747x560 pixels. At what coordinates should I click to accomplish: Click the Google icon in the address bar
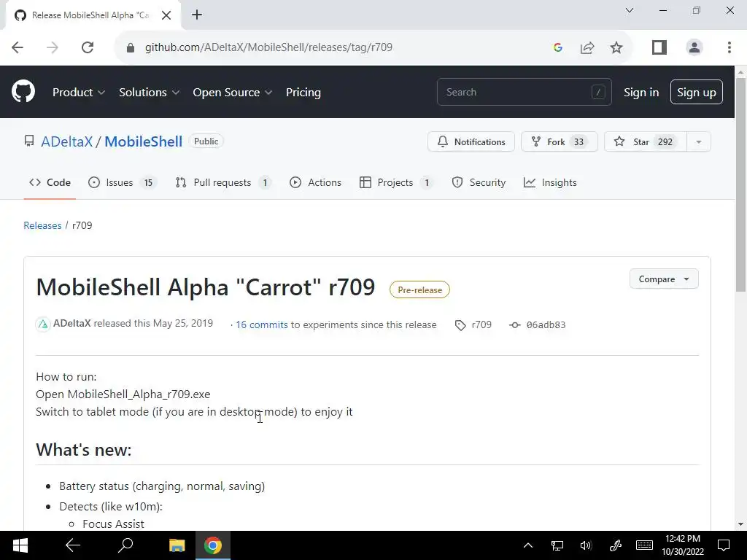coord(558,47)
